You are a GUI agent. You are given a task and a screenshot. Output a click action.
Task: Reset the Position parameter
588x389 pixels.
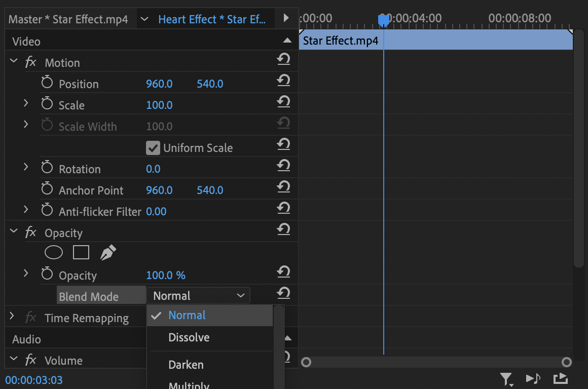(283, 81)
